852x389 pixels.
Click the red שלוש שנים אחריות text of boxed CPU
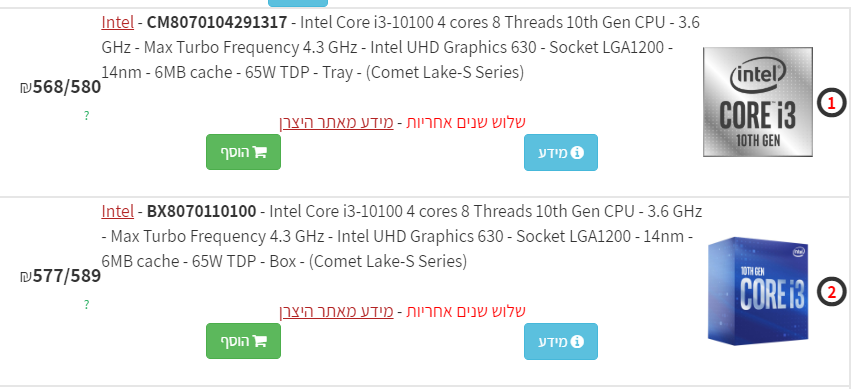point(466,311)
